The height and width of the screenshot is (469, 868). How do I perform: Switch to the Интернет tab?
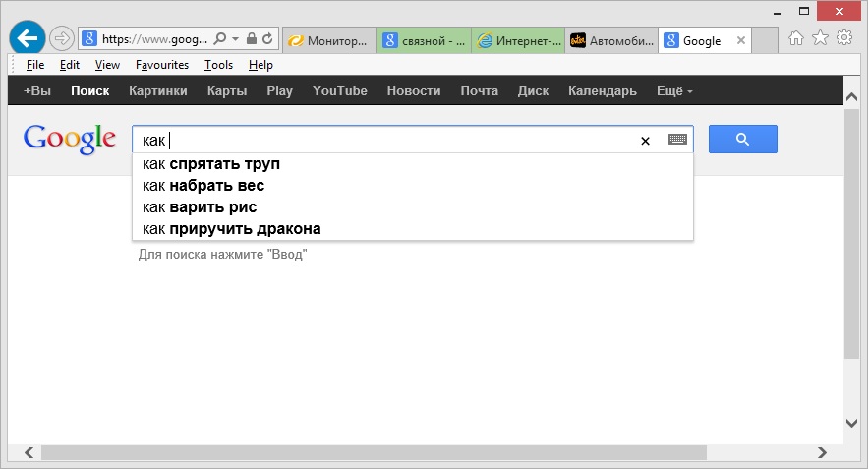[x=518, y=40]
